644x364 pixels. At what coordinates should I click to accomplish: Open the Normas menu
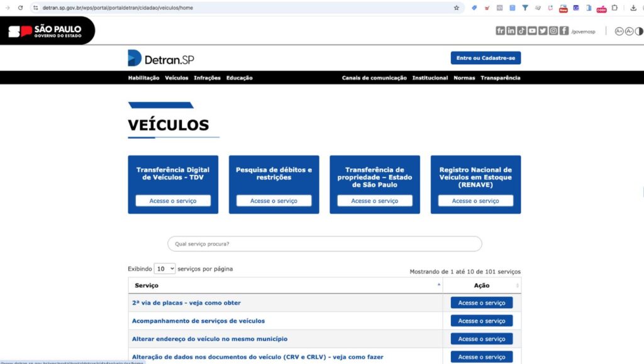[x=464, y=77]
